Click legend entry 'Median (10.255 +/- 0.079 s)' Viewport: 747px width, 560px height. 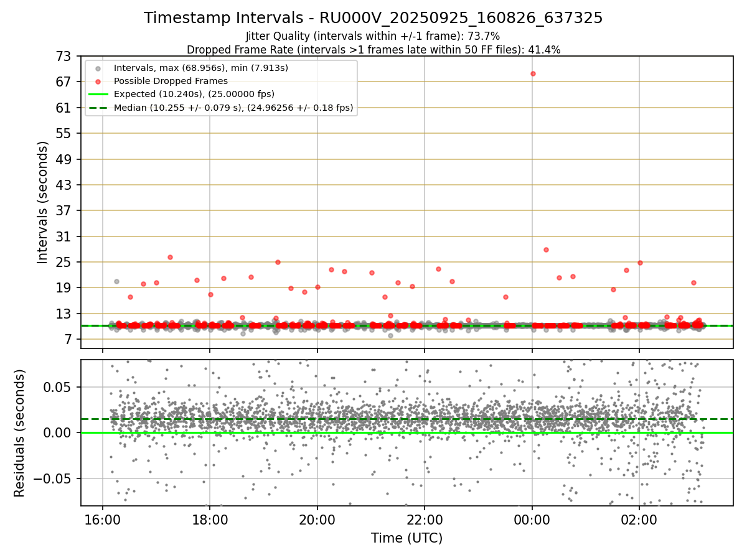click(x=233, y=108)
